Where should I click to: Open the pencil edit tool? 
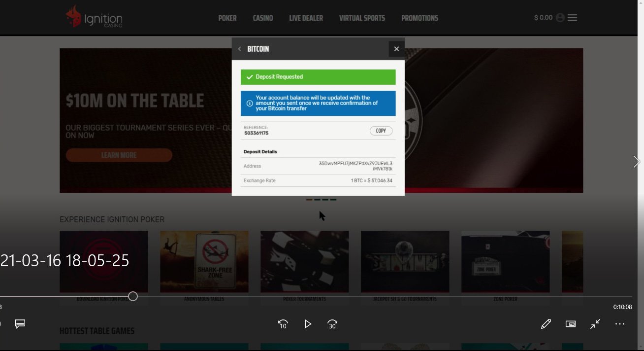(x=546, y=324)
